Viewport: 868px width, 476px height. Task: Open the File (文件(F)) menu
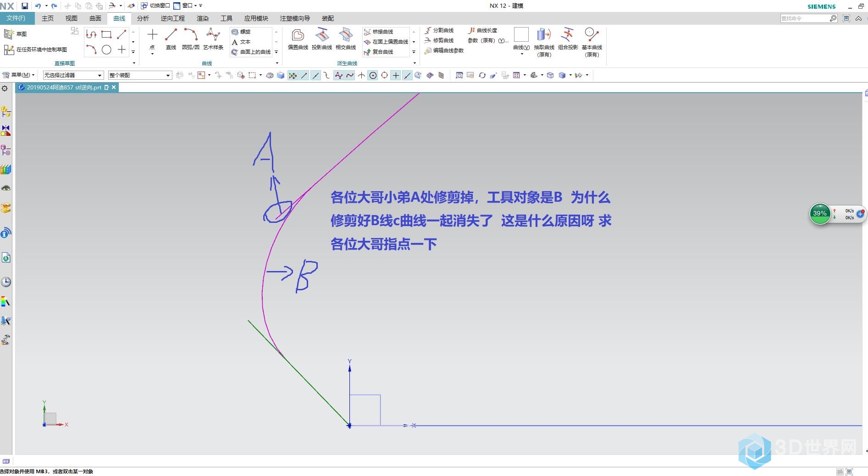pyautogui.click(x=16, y=18)
